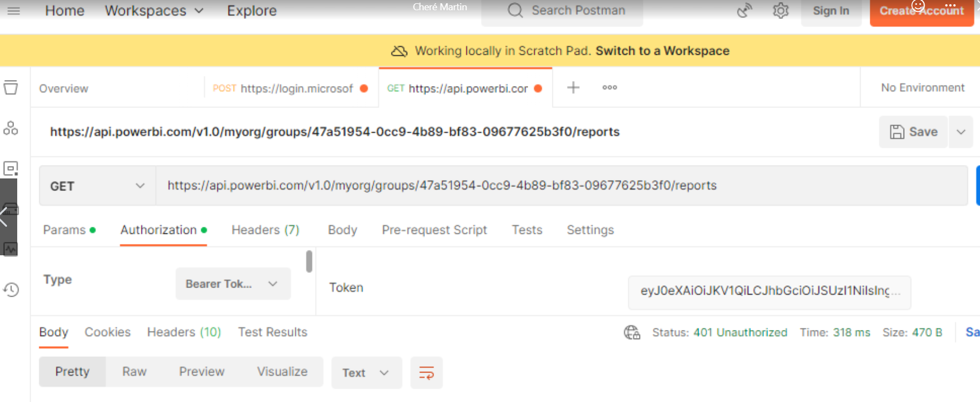Open the request Body tab

pyautogui.click(x=343, y=230)
